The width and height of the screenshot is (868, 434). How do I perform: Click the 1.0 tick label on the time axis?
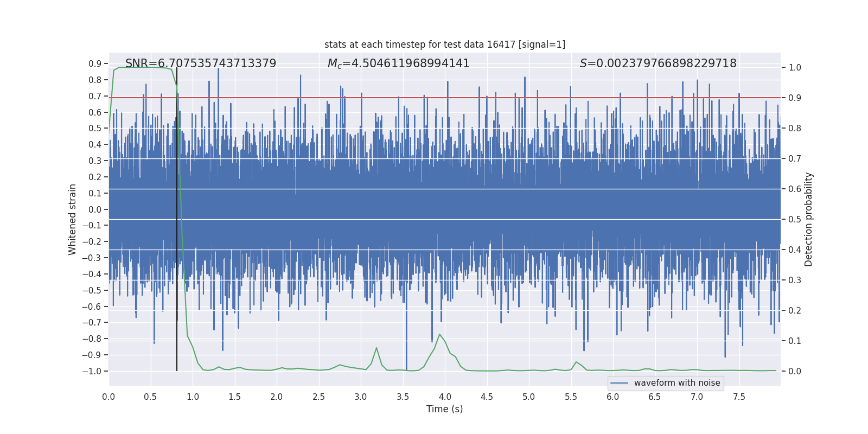click(193, 397)
